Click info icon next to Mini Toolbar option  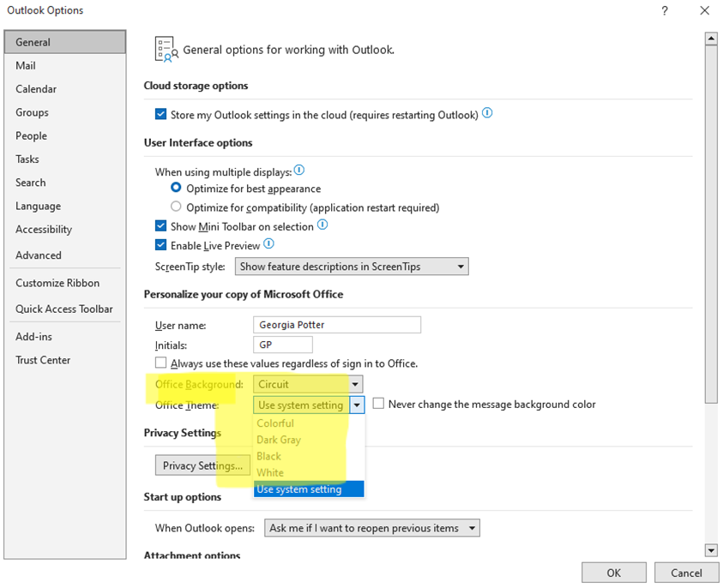coord(322,225)
